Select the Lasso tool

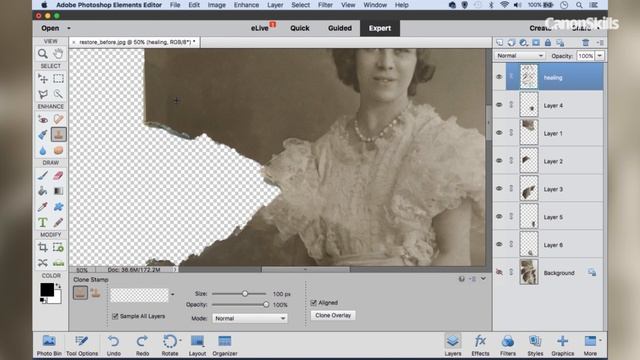coord(42,94)
